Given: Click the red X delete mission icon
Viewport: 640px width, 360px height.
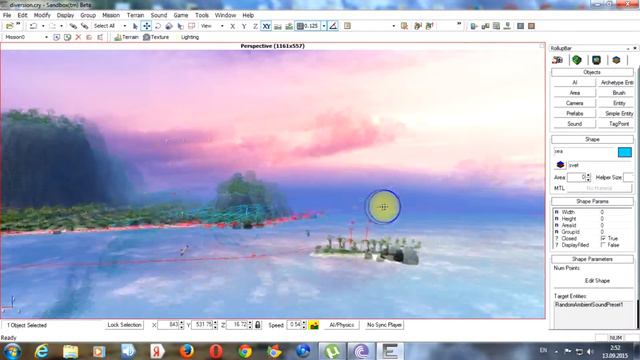Looking at the screenshot, I should [x=78, y=37].
